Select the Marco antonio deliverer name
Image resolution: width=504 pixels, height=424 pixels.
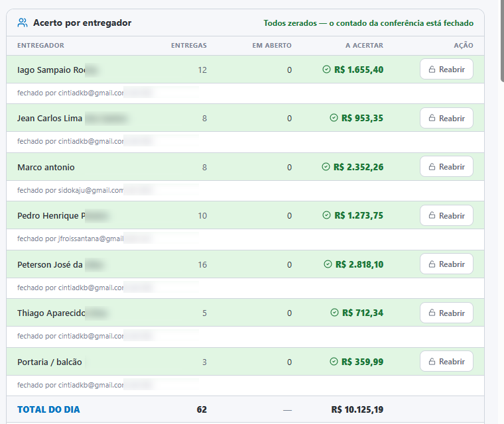(46, 167)
